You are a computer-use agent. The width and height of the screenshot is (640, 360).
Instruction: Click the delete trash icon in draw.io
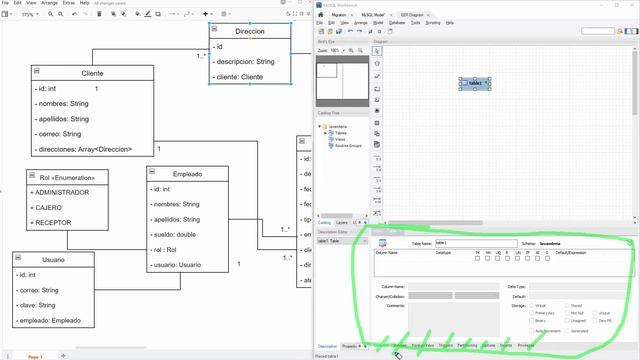[99, 14]
